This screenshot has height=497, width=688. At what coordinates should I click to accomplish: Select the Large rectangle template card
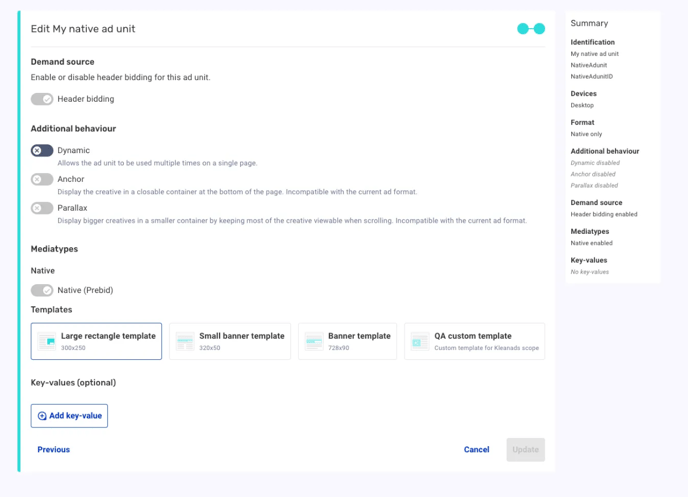(x=96, y=341)
